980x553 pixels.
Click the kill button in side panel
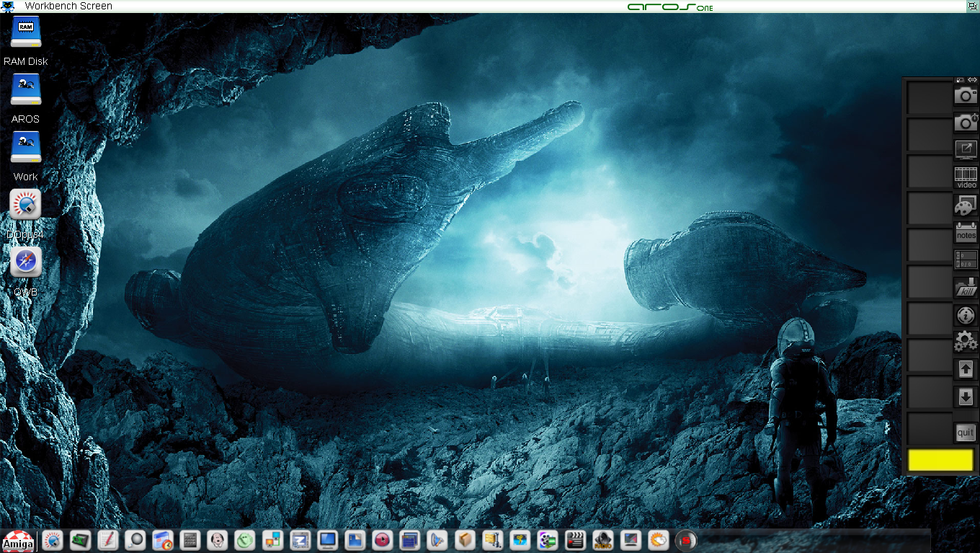point(966,288)
